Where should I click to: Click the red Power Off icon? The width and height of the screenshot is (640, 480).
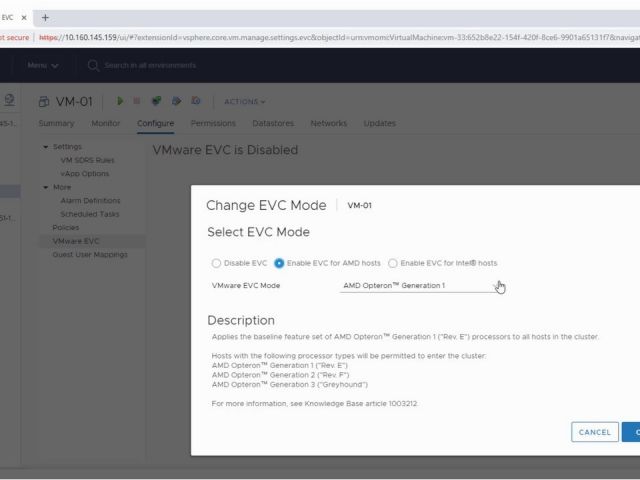[x=139, y=101]
